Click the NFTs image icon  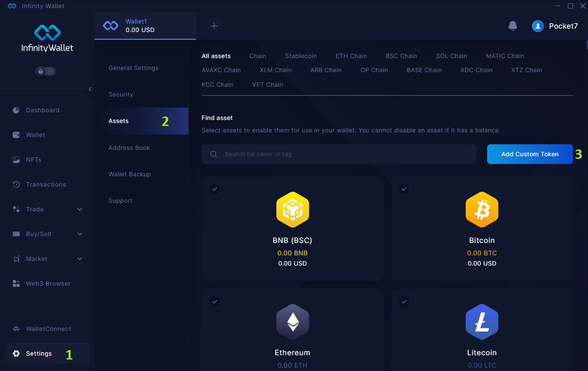[x=16, y=160]
